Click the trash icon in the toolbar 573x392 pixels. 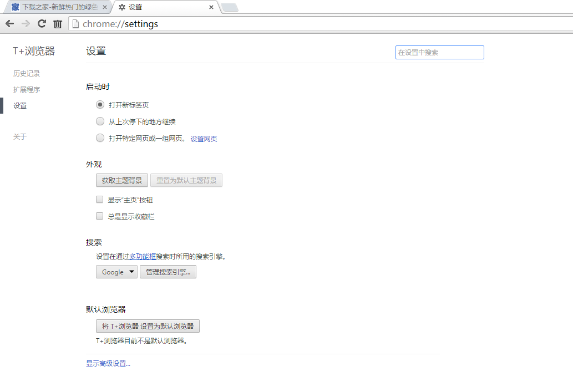[58, 24]
